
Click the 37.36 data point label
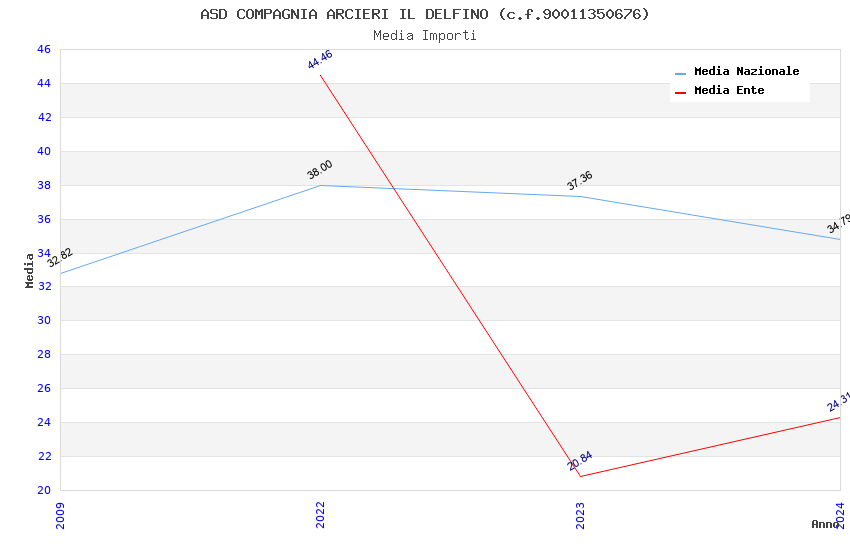(580, 180)
